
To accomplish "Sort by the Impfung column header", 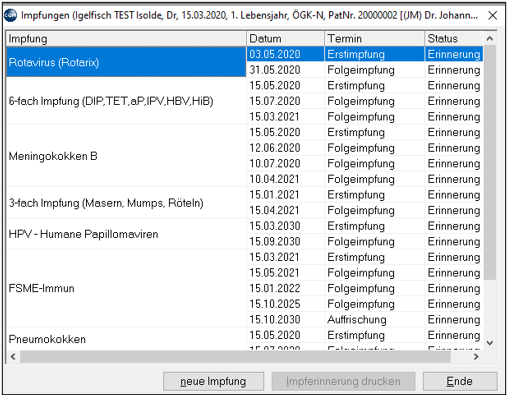I will tap(126, 39).
